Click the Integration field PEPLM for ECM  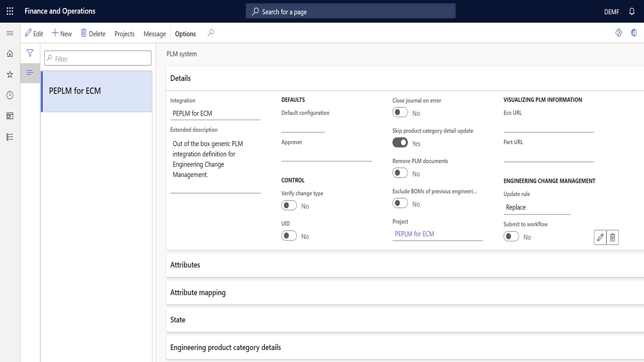tap(215, 114)
